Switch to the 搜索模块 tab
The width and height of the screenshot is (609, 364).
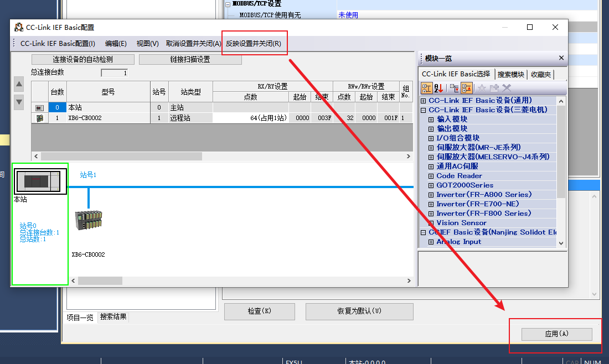pyautogui.click(x=511, y=74)
